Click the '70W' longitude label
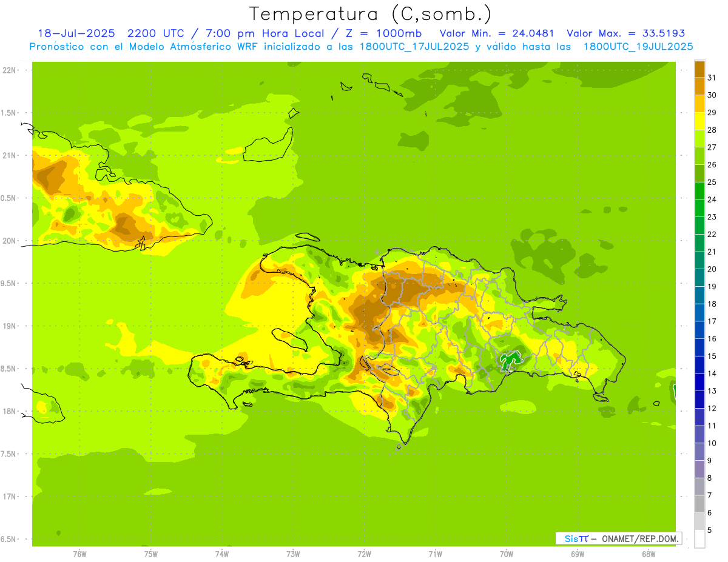The image size is (728, 562). (x=507, y=554)
